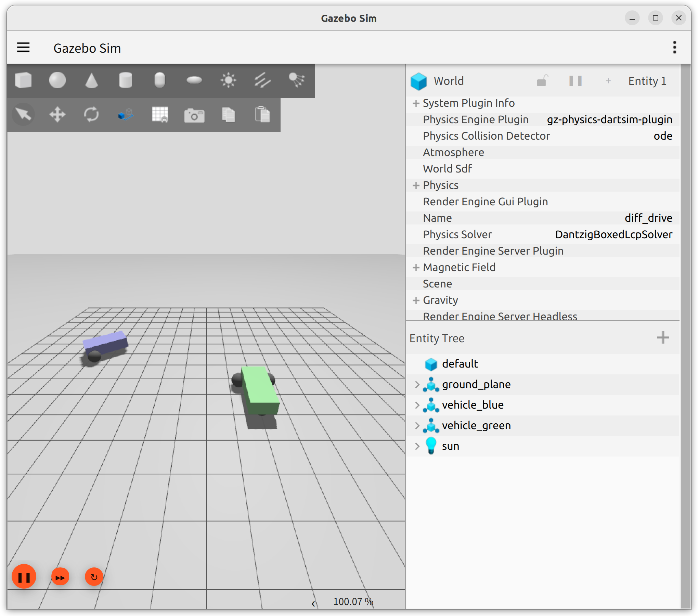Click the World cube icon
698x616 pixels.
pyautogui.click(x=419, y=81)
